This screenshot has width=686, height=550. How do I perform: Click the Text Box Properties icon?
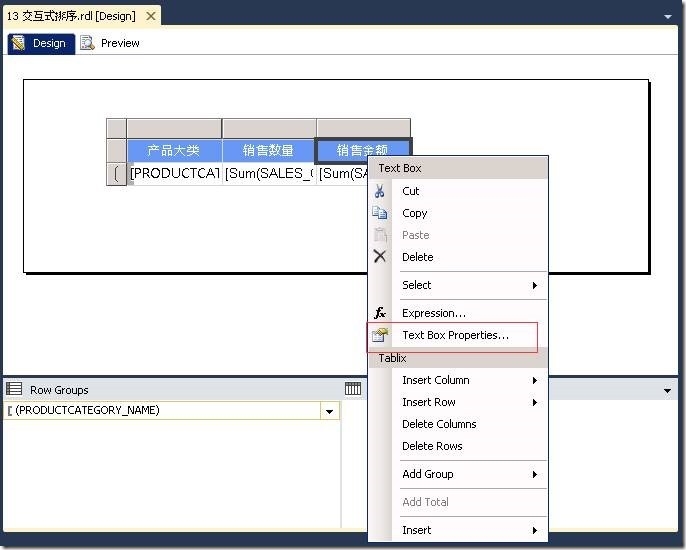click(x=380, y=335)
